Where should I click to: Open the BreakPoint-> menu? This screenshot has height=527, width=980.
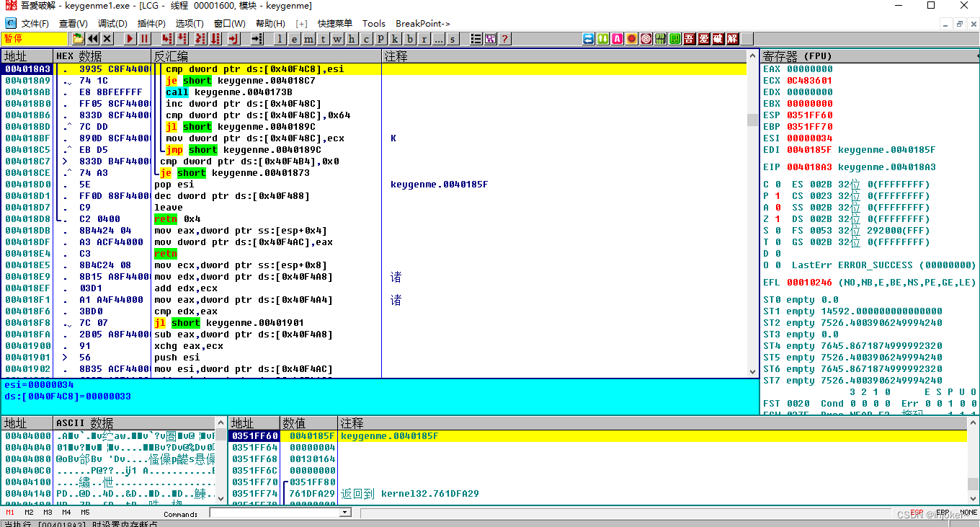click(423, 24)
